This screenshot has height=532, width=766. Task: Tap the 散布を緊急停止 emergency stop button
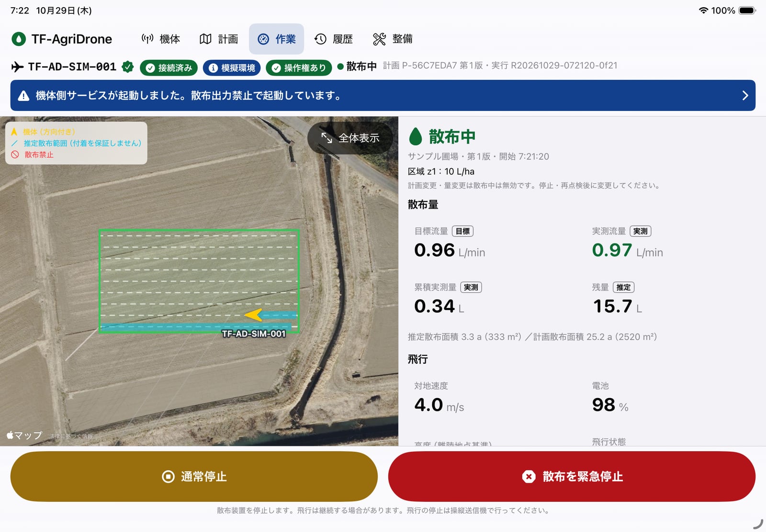point(572,477)
